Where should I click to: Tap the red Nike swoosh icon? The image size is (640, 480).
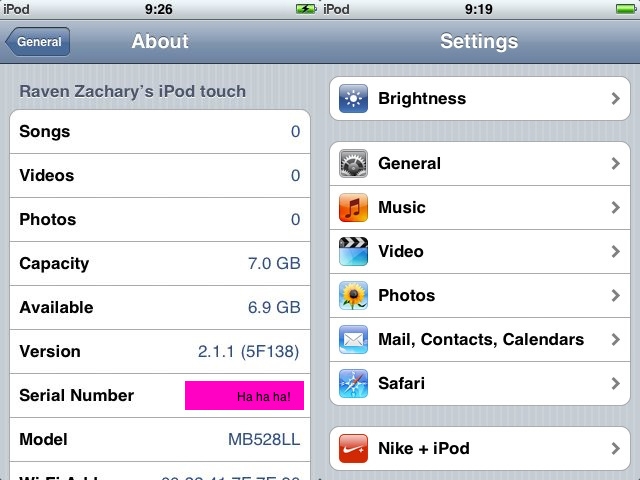click(x=353, y=449)
